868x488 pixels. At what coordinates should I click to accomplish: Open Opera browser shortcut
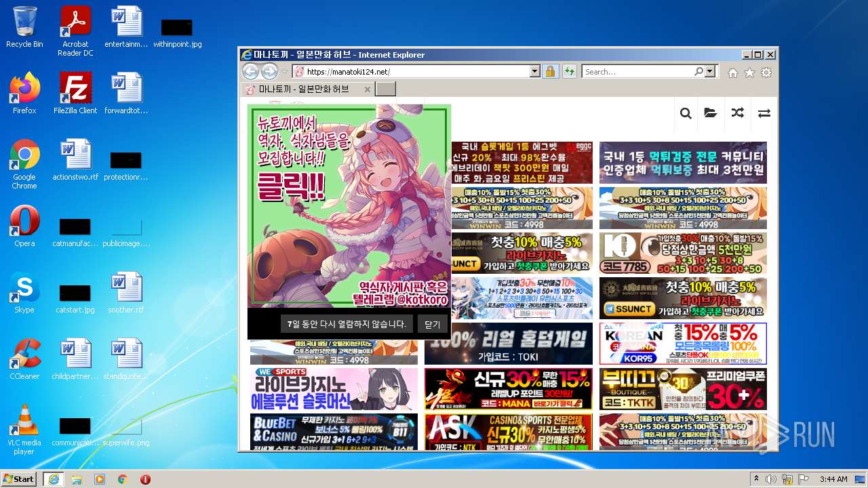click(x=24, y=226)
